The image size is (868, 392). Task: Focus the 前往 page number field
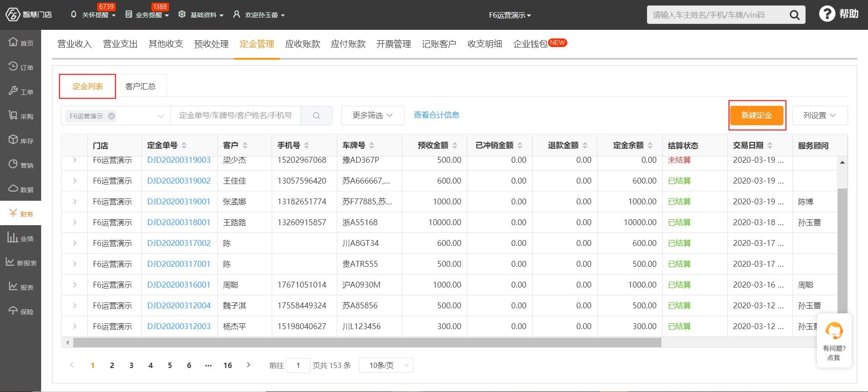(x=298, y=365)
